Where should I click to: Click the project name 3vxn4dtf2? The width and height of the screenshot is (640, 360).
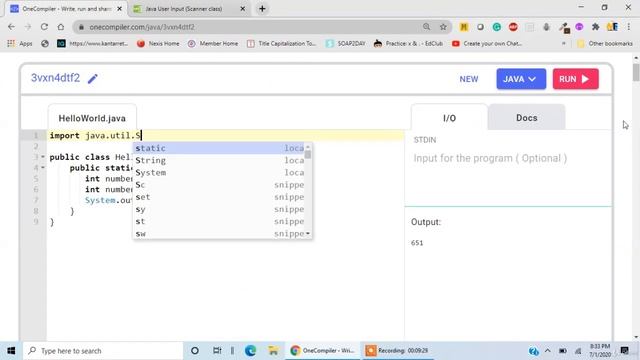(x=56, y=78)
